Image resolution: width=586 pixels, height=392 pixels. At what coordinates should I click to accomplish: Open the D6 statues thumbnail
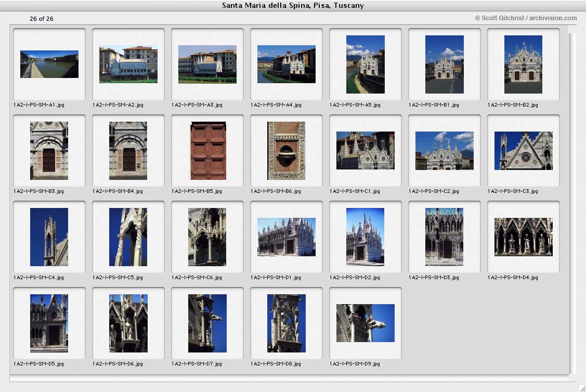point(128,323)
